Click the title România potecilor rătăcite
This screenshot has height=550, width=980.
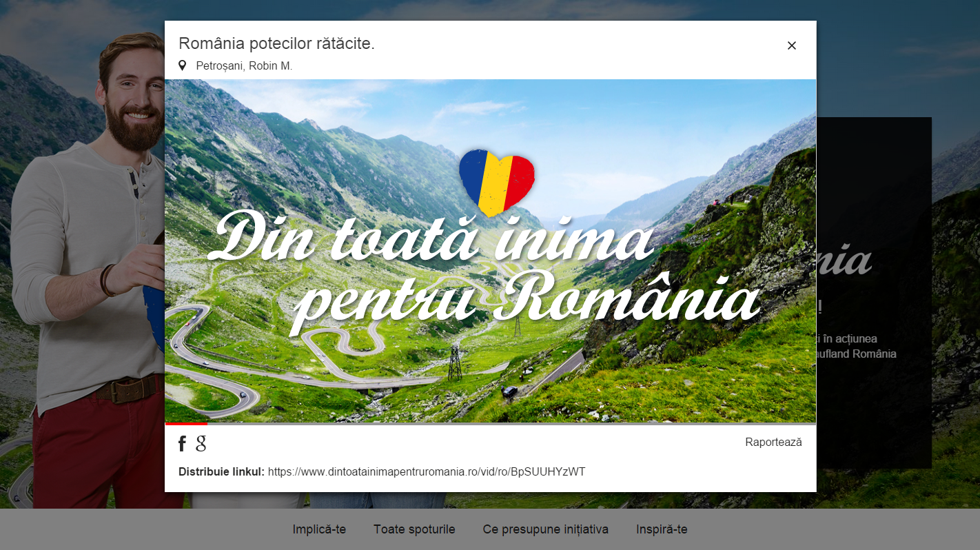click(276, 43)
